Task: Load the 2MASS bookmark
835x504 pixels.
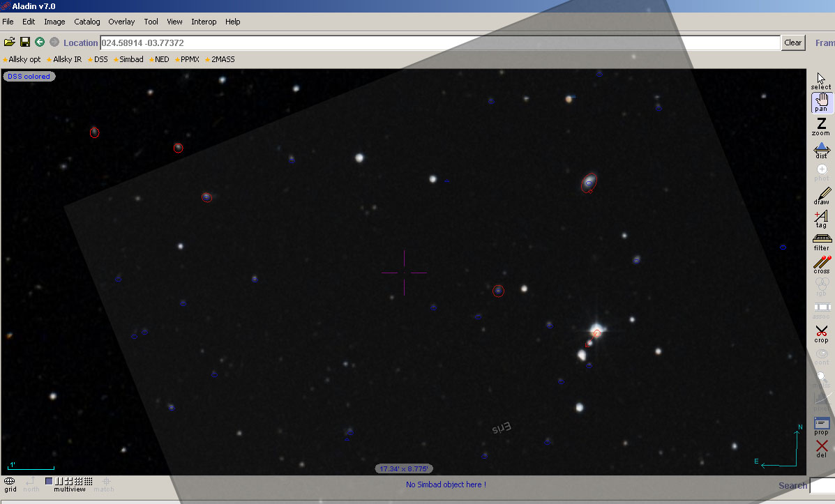Action: click(x=223, y=59)
